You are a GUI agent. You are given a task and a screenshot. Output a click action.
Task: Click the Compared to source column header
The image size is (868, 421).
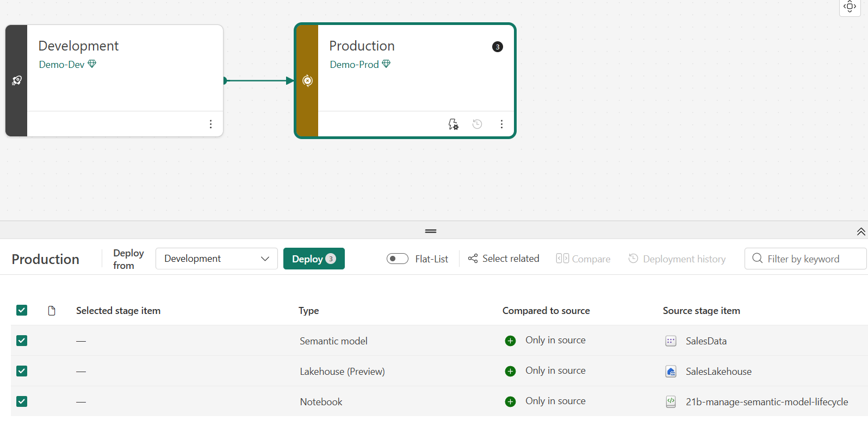546,311
